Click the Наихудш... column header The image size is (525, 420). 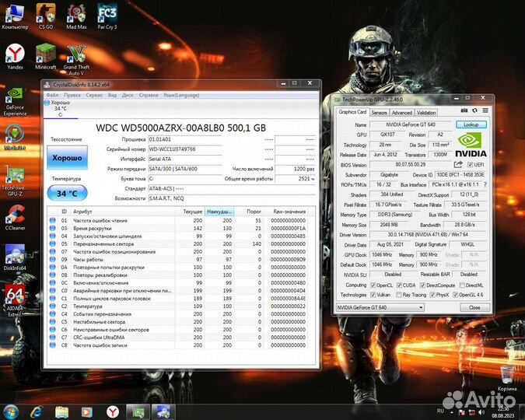[219, 212]
